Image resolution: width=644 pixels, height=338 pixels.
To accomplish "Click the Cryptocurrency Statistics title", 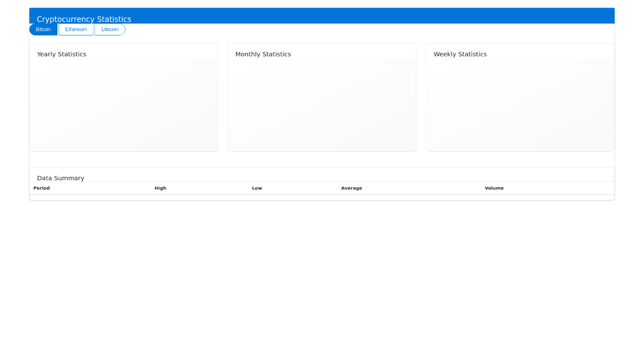I will pos(85,19).
